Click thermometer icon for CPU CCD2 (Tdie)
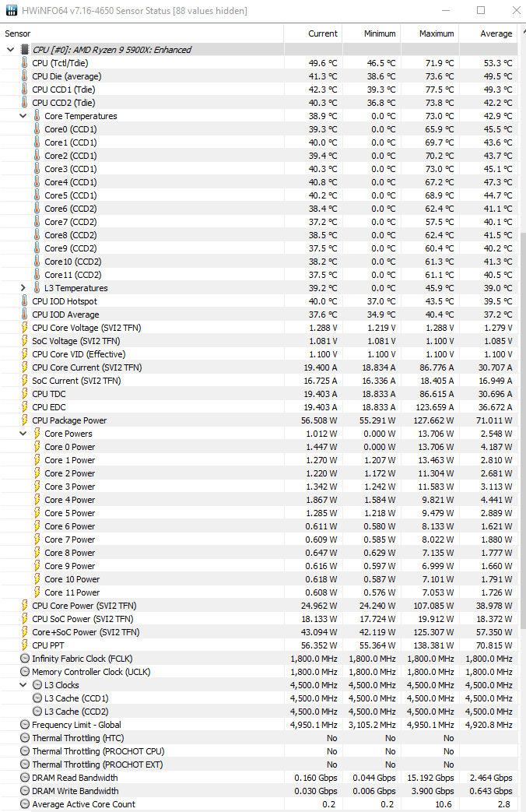This screenshot has height=812, width=526. (x=24, y=103)
